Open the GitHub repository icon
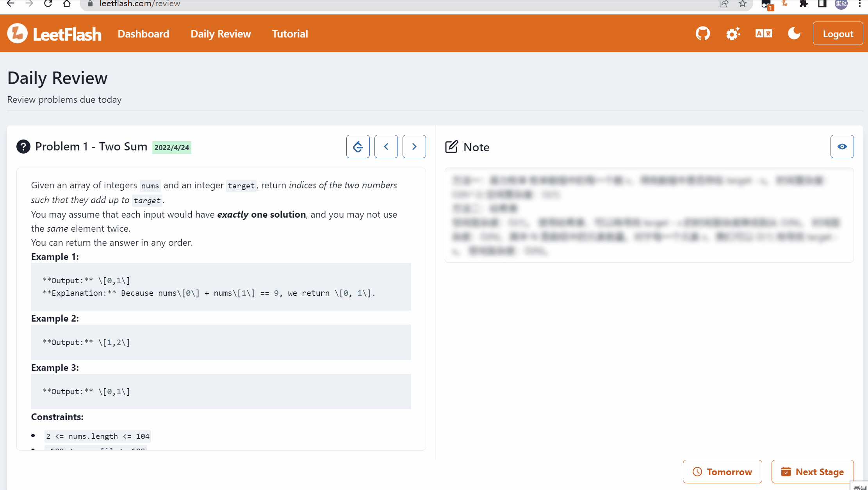 (702, 34)
